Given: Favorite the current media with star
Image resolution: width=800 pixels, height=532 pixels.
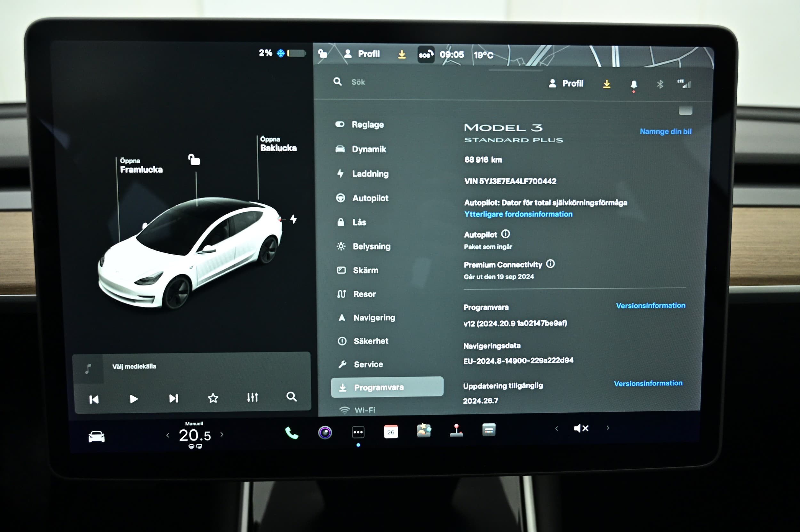Looking at the screenshot, I should tap(213, 398).
